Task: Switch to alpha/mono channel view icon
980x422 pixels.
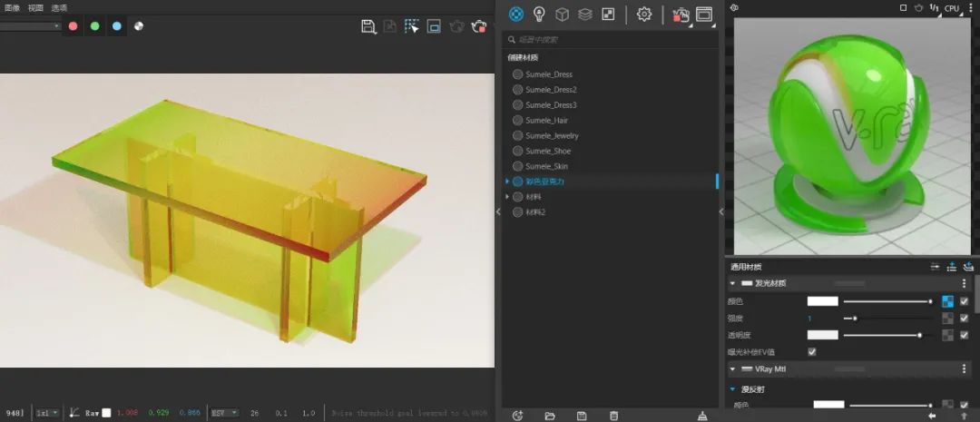Action: pyautogui.click(x=139, y=26)
